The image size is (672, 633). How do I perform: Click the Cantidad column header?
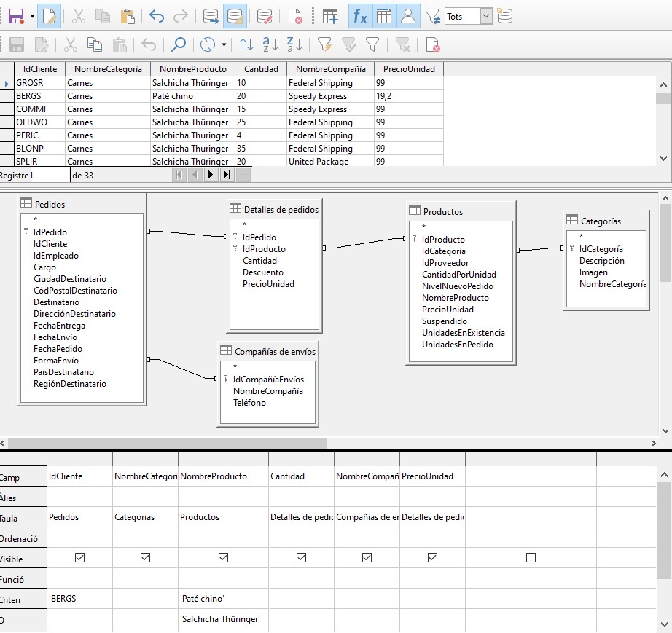click(x=261, y=69)
